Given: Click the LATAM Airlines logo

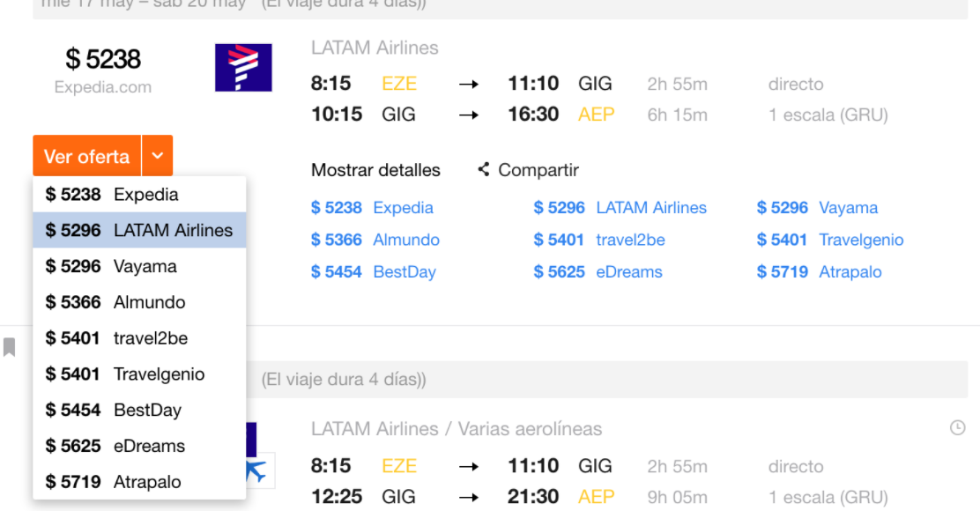Looking at the screenshot, I should (x=243, y=68).
